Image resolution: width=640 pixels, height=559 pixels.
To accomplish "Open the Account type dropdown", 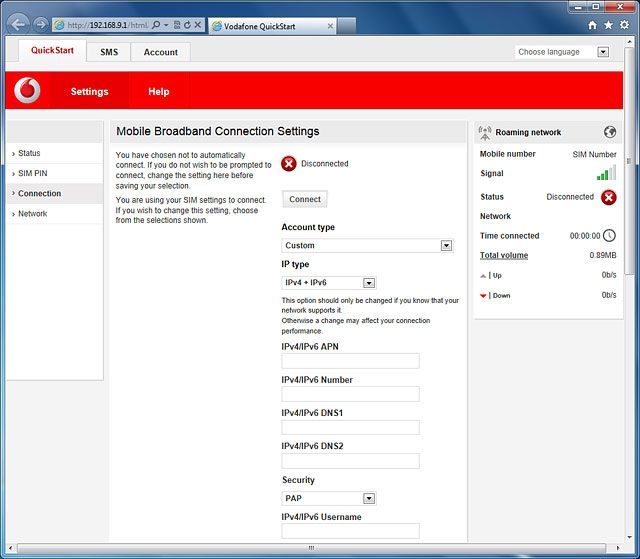I will (x=368, y=245).
